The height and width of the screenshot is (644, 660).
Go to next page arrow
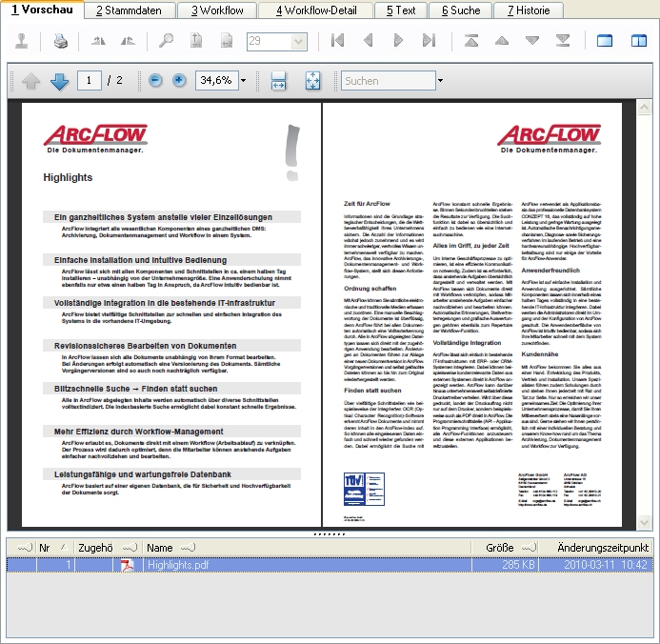tap(398, 40)
